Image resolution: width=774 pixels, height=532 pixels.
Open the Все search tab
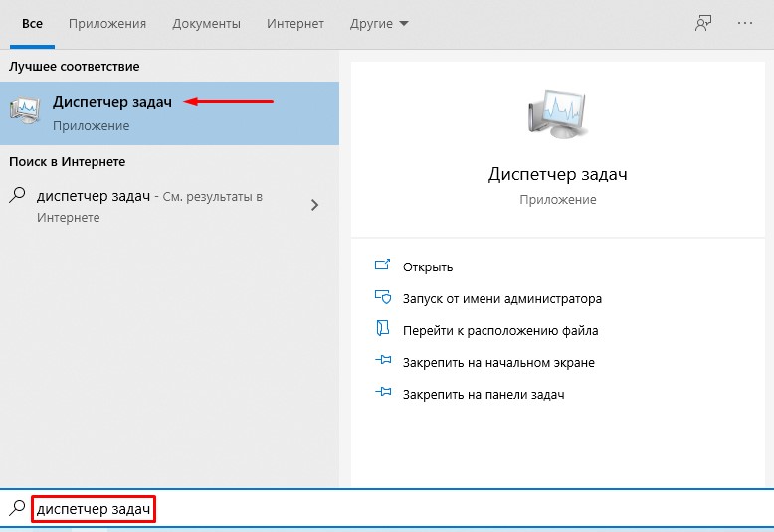click(x=32, y=24)
